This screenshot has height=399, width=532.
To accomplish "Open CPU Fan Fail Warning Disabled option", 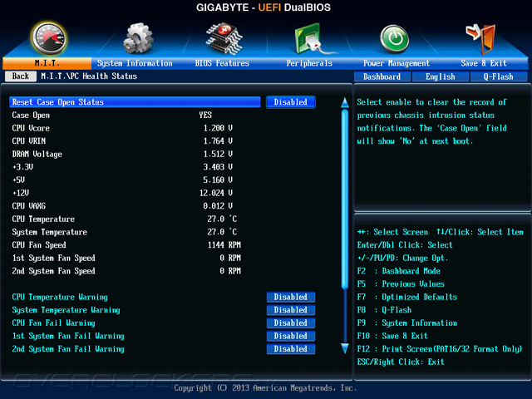I will (291, 323).
